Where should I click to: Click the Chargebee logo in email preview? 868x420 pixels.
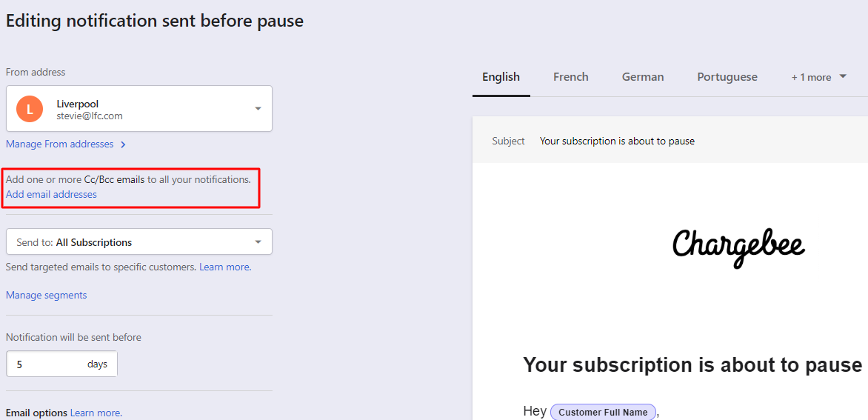(738, 246)
